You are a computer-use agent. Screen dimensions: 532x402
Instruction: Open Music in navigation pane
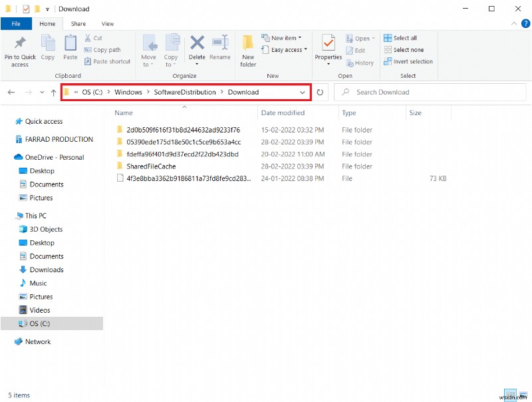[38, 283]
